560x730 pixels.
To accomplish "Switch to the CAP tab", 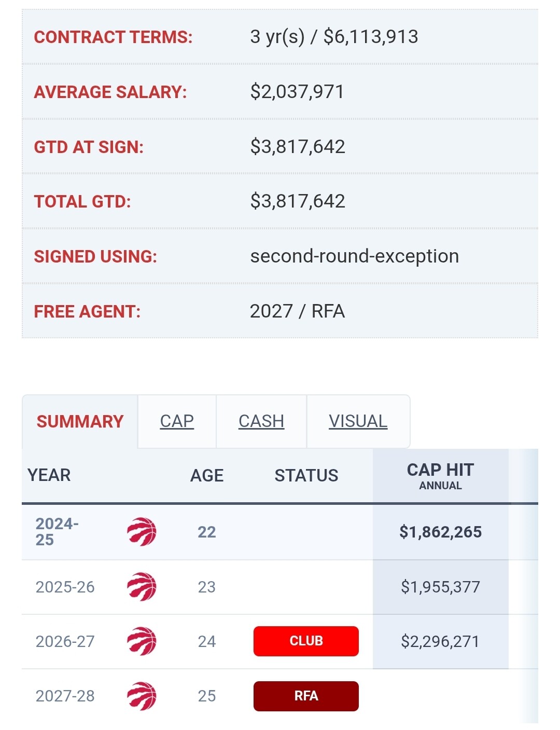I will (177, 421).
